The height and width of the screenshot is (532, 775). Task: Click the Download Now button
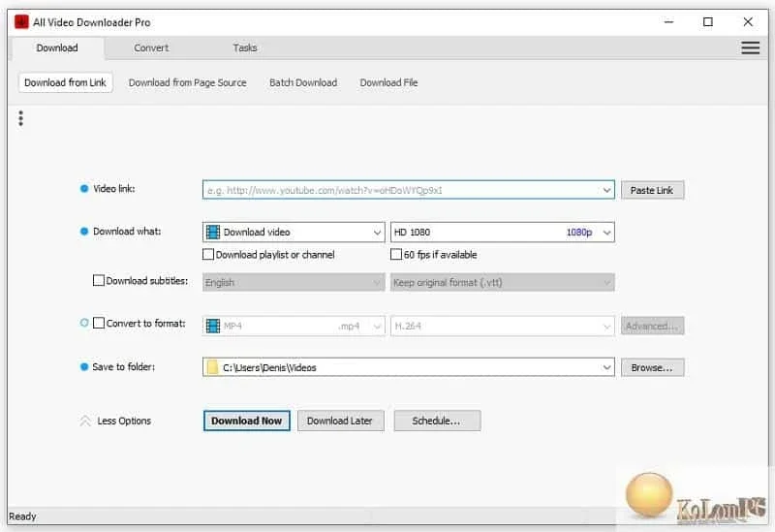247,421
